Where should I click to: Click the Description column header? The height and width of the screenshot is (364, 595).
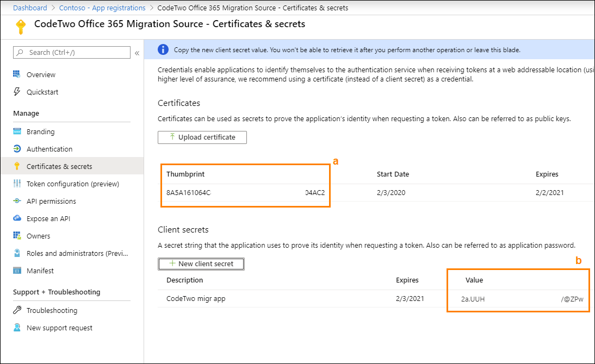(x=184, y=280)
